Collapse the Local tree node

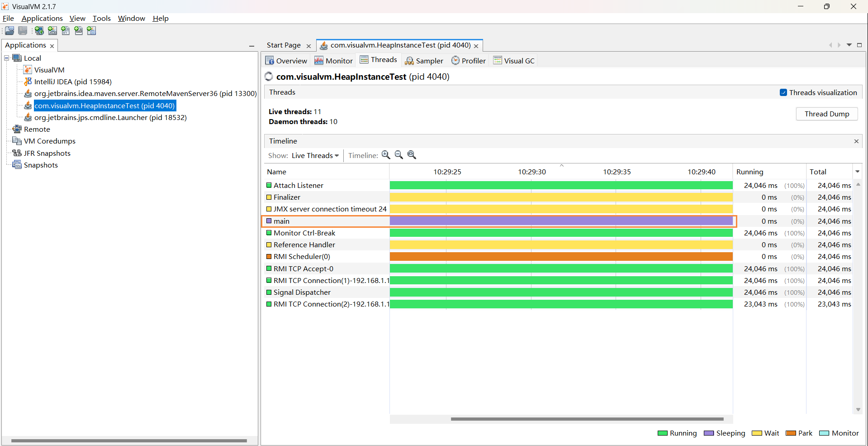(x=7, y=58)
